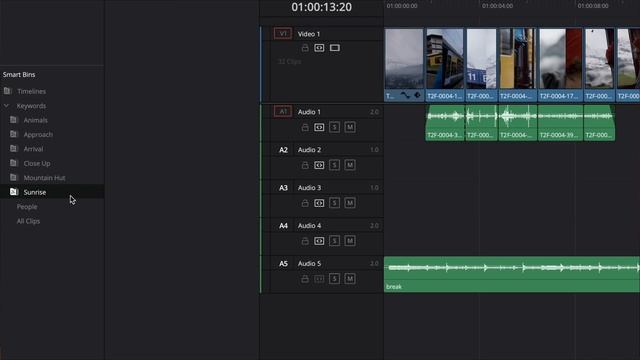
Task: Toggle auto track selector on Audio 2
Action: [319, 165]
